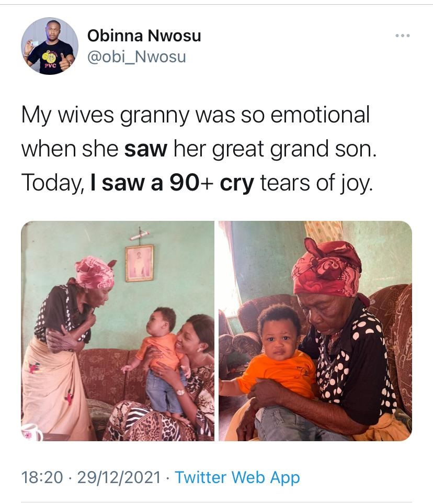Open the three-dot more options menu
The height and width of the screenshot is (504, 433).
pyautogui.click(x=403, y=36)
